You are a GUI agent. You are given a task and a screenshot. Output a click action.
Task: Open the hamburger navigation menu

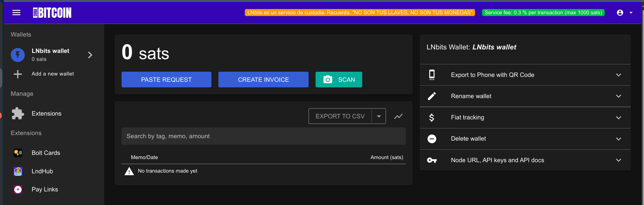(x=16, y=13)
